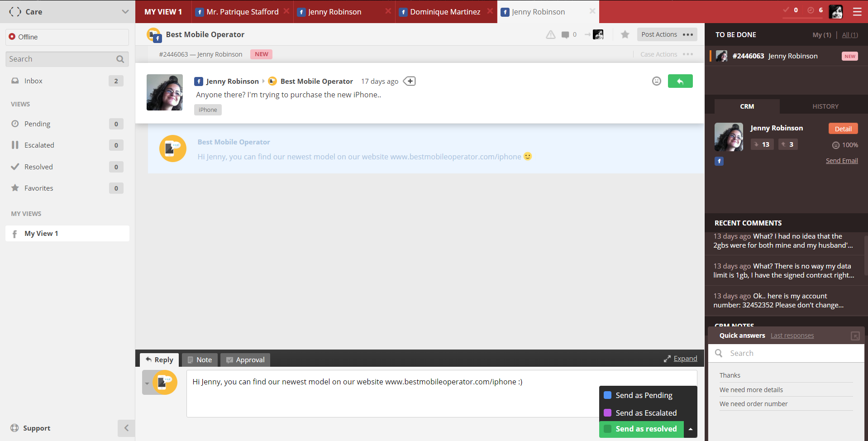Open Jenny Robinson's post avatar
Viewport: 868px width, 441px height.
[x=165, y=92]
